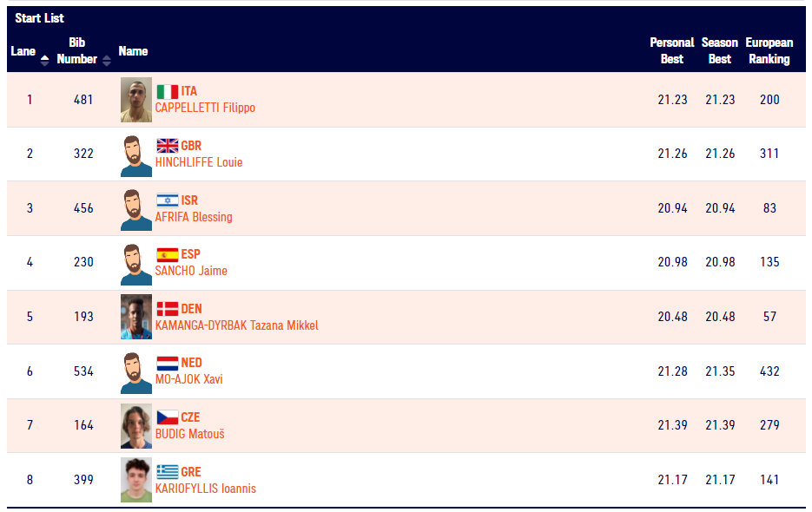Click the Netherlands flag icon
812x512 pixels.
point(168,363)
